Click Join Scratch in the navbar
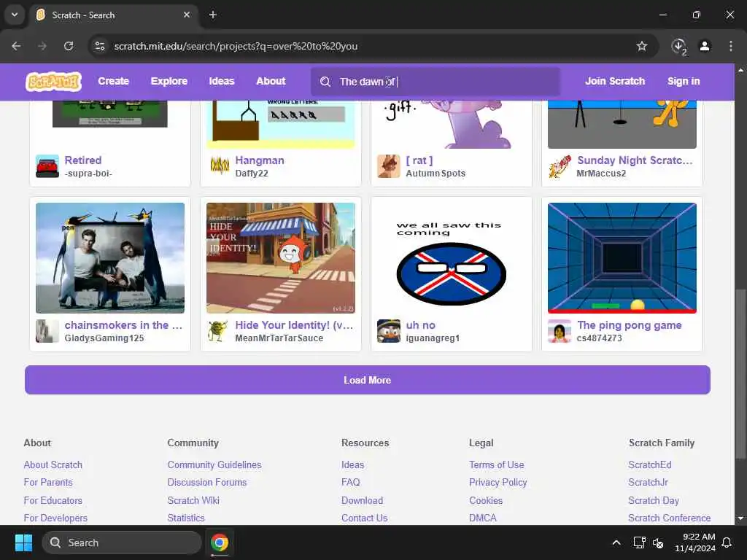The height and width of the screenshot is (560, 747). pos(615,82)
